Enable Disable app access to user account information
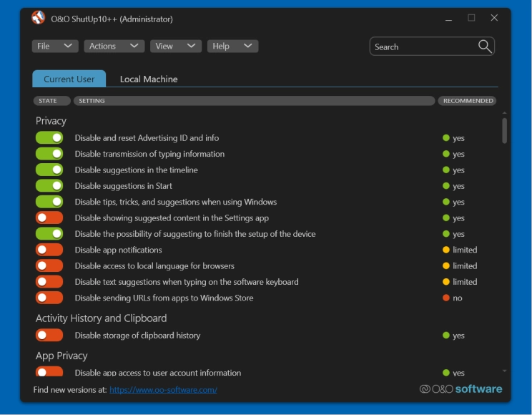 point(49,371)
